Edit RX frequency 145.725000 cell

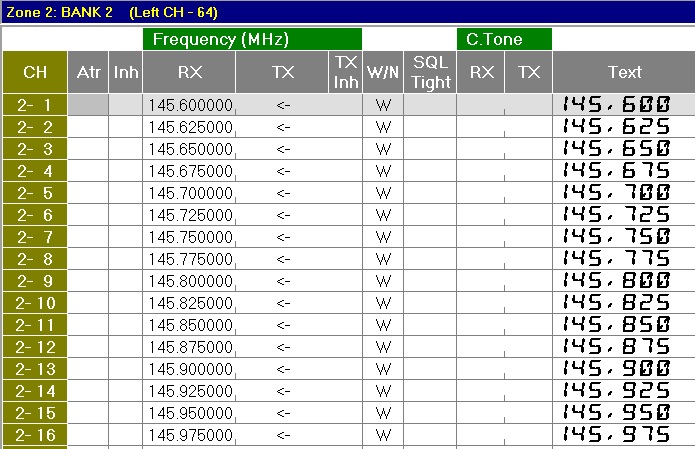(189, 215)
